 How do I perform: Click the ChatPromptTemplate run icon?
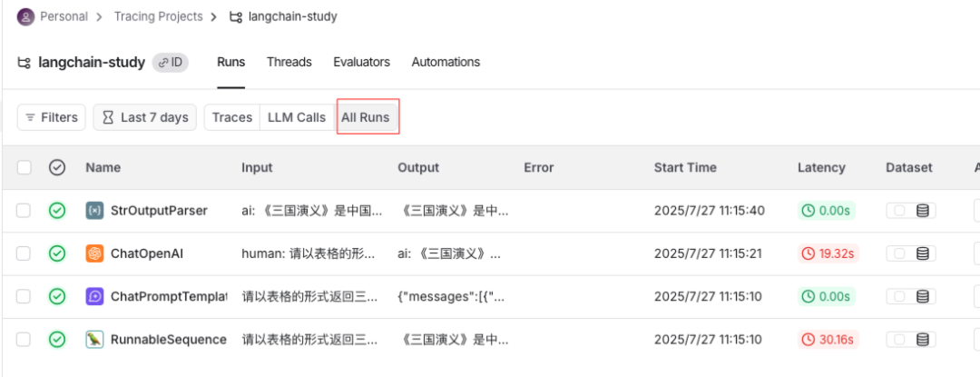94,296
